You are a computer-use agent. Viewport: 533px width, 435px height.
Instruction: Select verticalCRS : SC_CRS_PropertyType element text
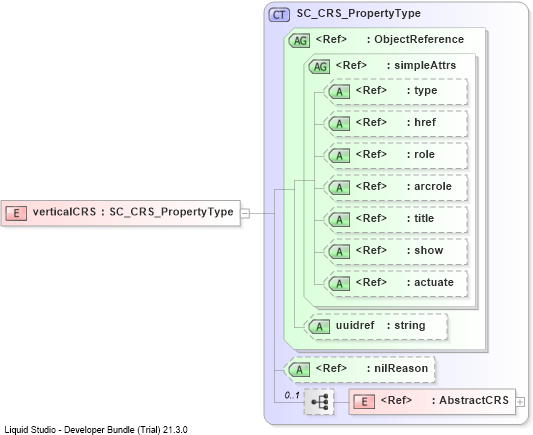tap(133, 212)
